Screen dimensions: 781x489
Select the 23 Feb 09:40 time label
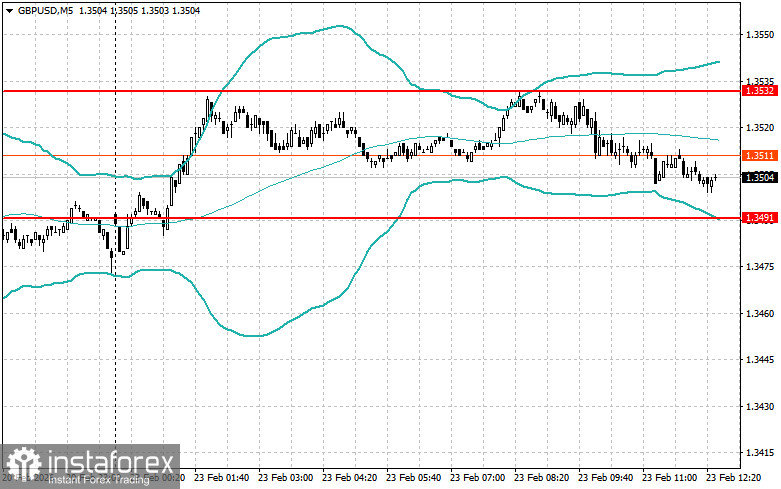click(605, 478)
